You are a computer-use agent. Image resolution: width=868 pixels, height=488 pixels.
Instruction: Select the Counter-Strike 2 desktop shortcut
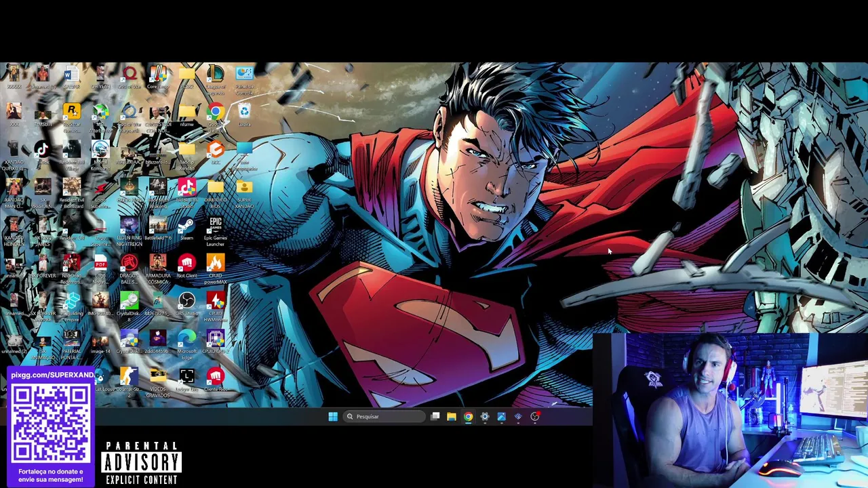[x=130, y=381]
